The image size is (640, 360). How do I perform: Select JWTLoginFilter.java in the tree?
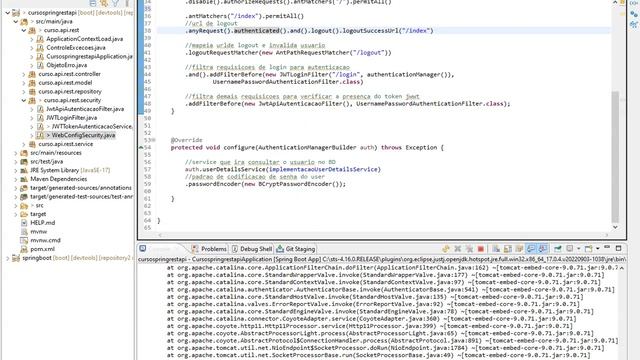pos(71,118)
